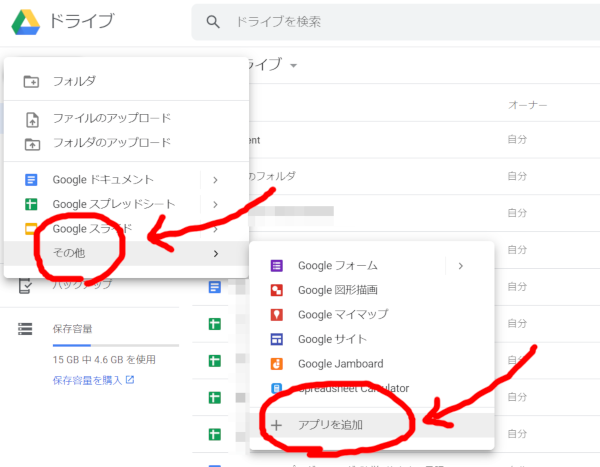Viewport: 600px width, 467px height.
Task: Click the green Google Sheets icon in menu
Action: (x=31, y=204)
